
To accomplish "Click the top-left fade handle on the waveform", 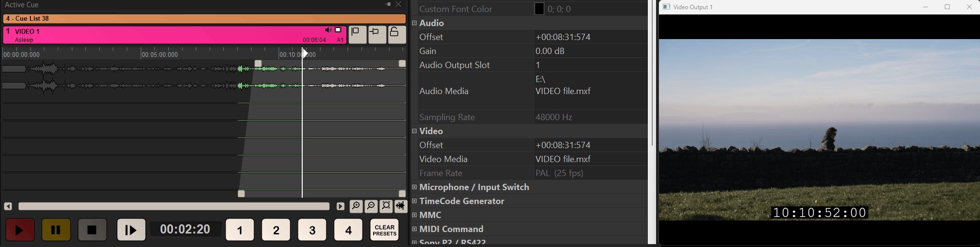I will (258, 64).
